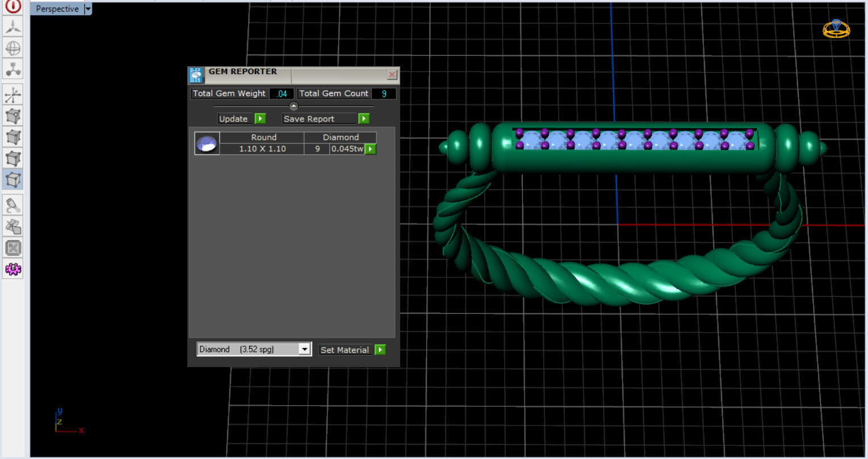Click the Perspective viewport title tab
Viewport: 868px width, 459px height.
click(x=57, y=9)
